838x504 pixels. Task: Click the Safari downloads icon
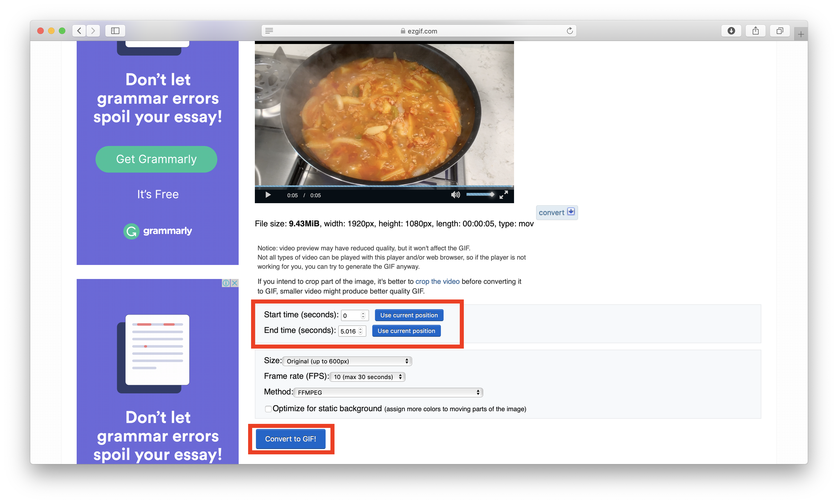pos(731,31)
